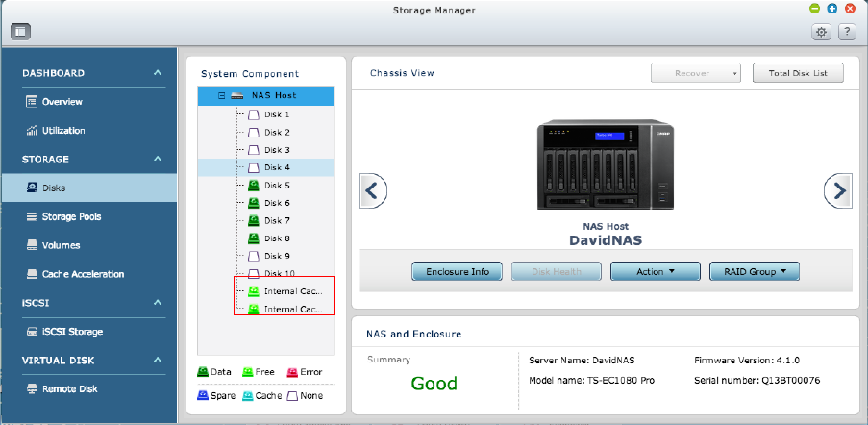Click the Storage Pools icon
The width and height of the screenshot is (868, 425).
(32, 217)
